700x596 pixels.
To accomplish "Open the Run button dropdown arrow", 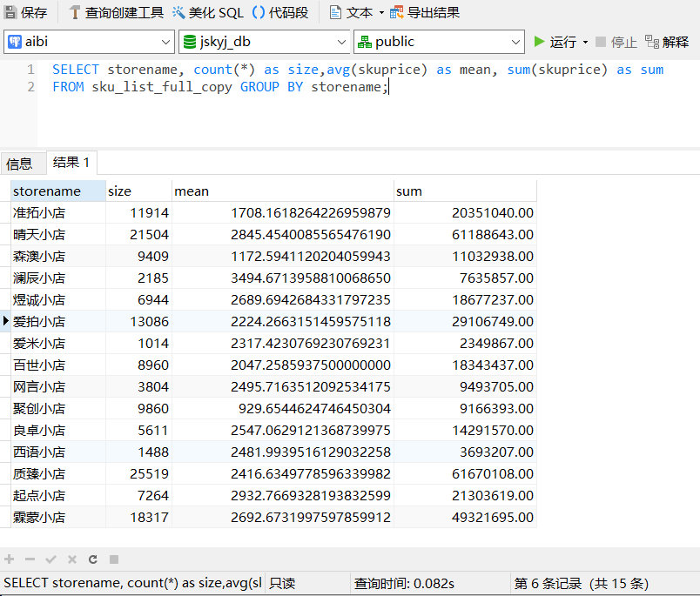I will pyautogui.click(x=585, y=42).
